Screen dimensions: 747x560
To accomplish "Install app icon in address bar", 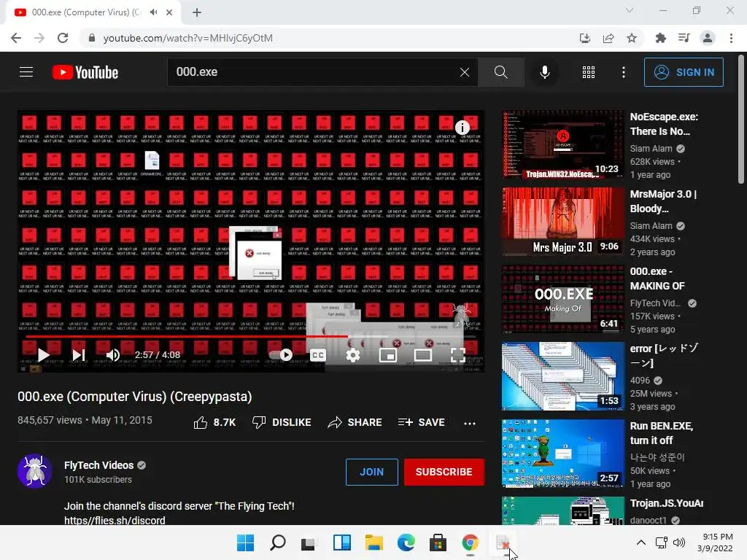I will point(585,38).
